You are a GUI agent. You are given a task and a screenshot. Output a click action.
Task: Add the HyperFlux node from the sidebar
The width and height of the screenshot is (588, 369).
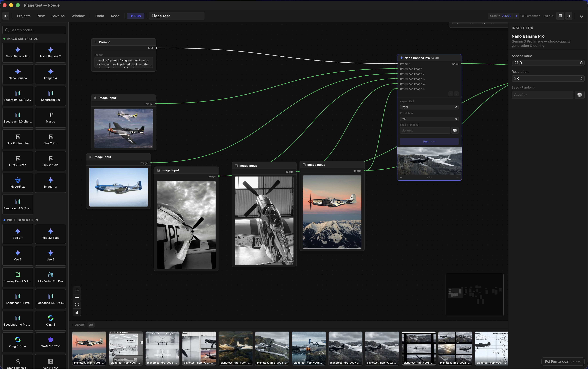tap(18, 183)
